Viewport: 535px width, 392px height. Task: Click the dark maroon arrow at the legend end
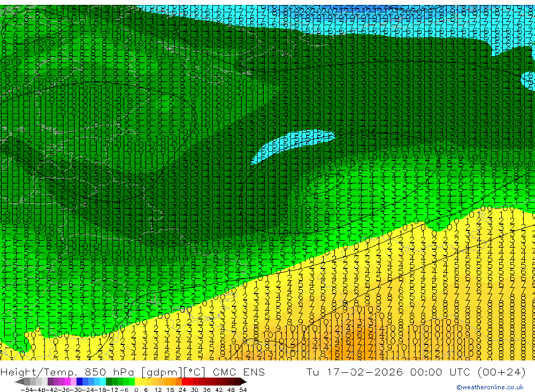pyautogui.click(x=243, y=382)
